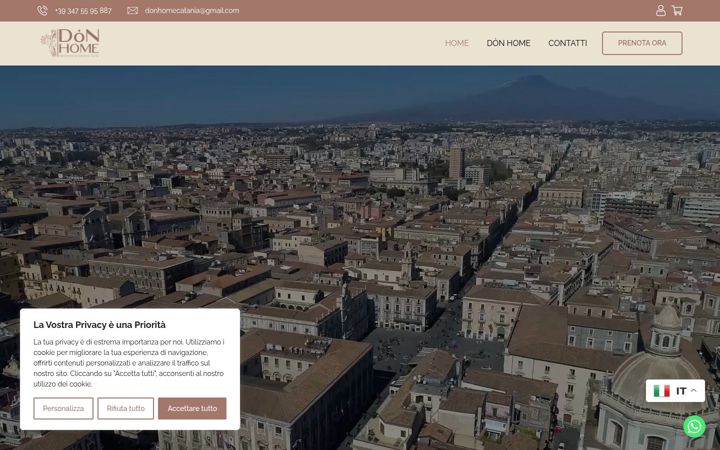The height and width of the screenshot is (450, 720).
Task: Click the envelope email icon
Action: (x=132, y=11)
